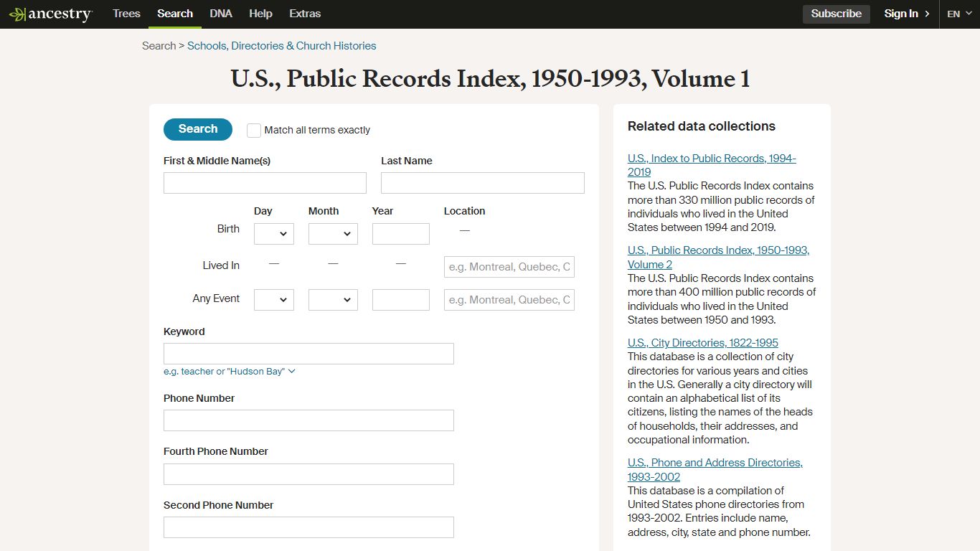Open the Help menu
980x551 pixels.
260,14
